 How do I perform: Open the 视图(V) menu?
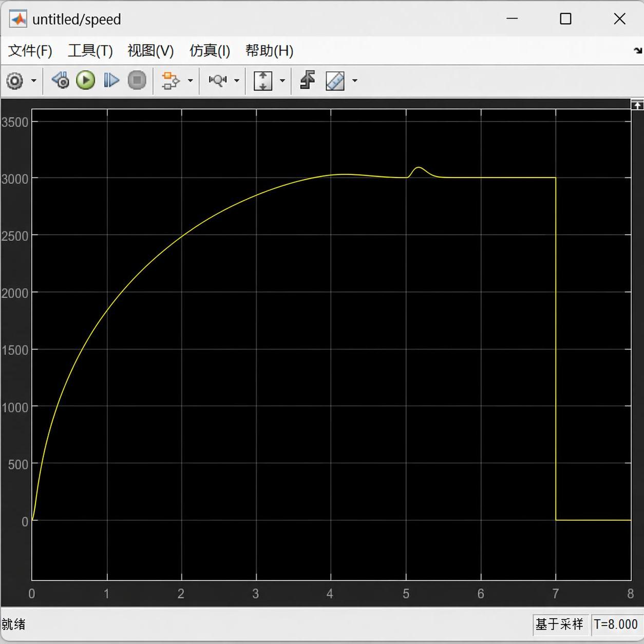click(x=150, y=51)
